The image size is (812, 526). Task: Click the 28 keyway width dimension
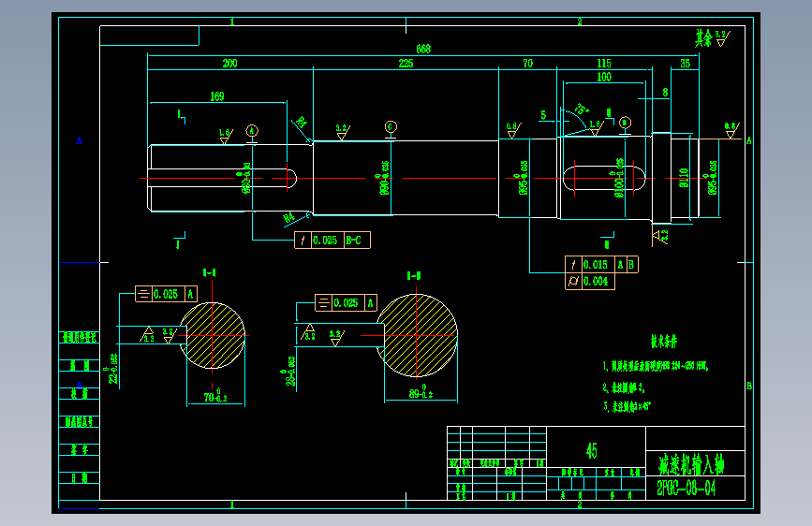click(x=290, y=372)
